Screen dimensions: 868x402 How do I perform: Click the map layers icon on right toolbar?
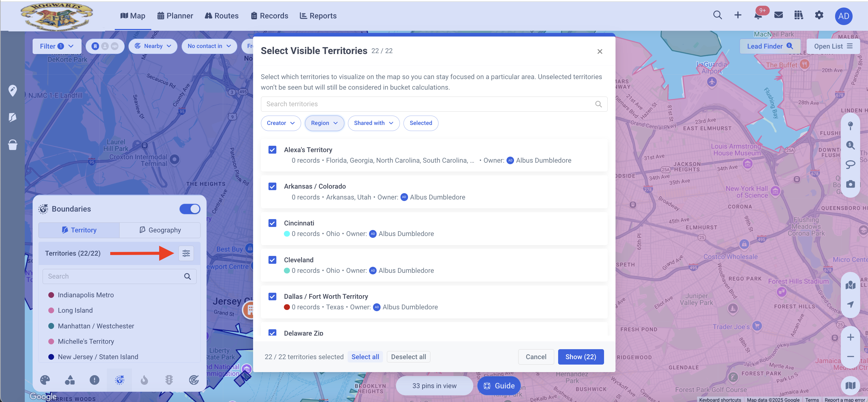(850, 285)
